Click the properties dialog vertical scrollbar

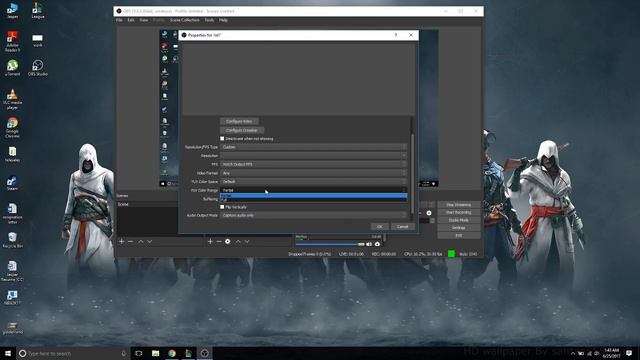(x=412, y=173)
